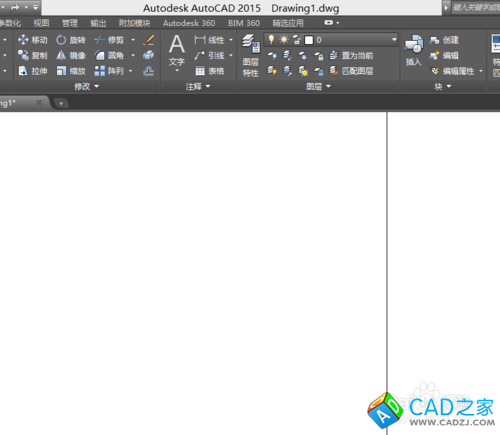500x435 pixels.
Task: Click the Unisolate layer icon in third row
Action: (287, 71)
